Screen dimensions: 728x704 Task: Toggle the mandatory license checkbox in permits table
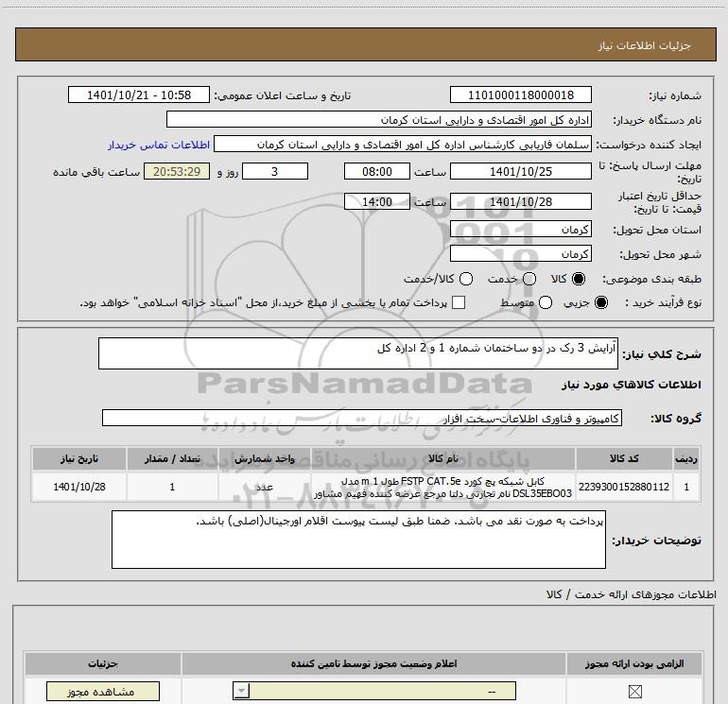pos(634,692)
